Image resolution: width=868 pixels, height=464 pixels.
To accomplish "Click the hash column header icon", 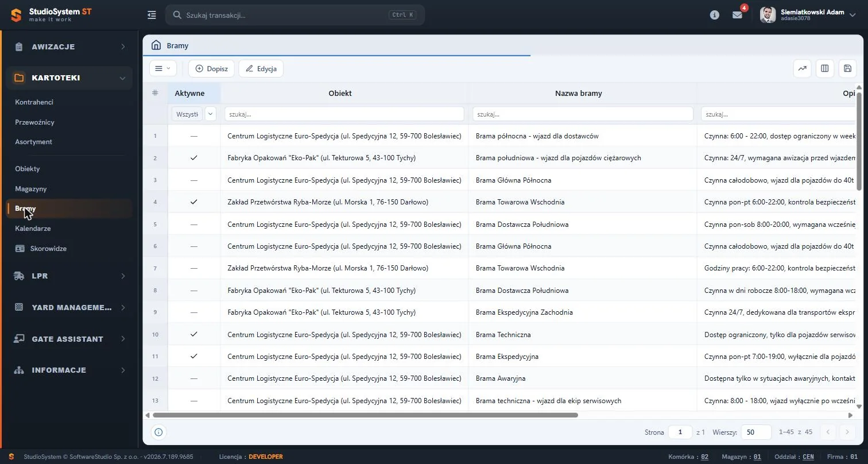I will (155, 93).
